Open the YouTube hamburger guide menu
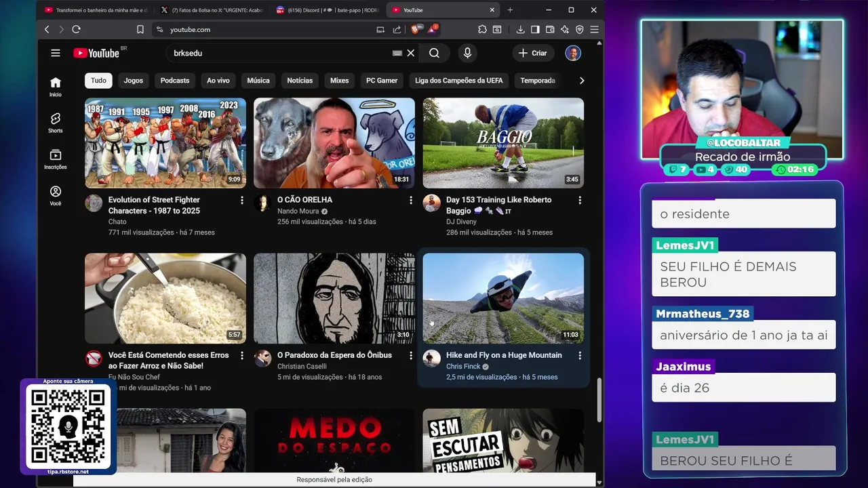Screen dimensions: 868x488 [56, 53]
